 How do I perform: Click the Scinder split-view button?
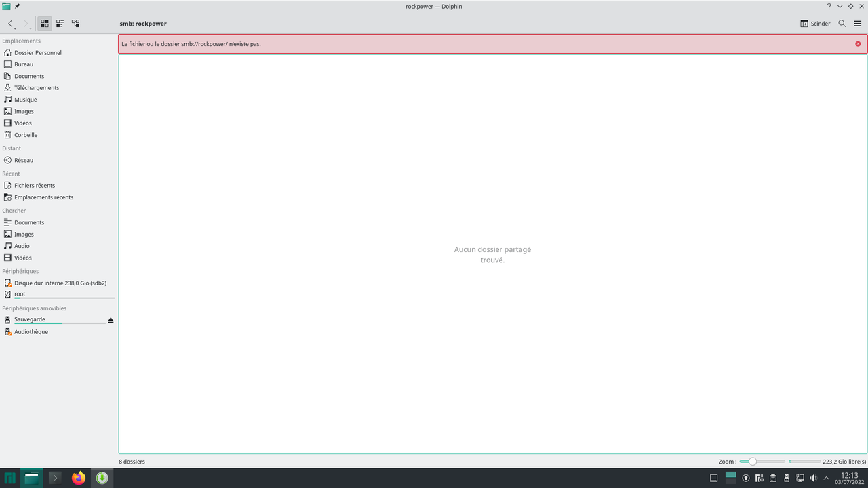815,24
